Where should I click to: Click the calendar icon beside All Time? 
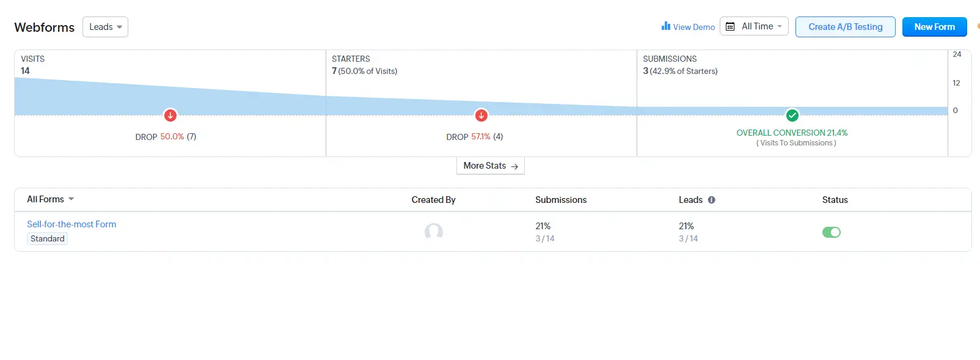(730, 26)
